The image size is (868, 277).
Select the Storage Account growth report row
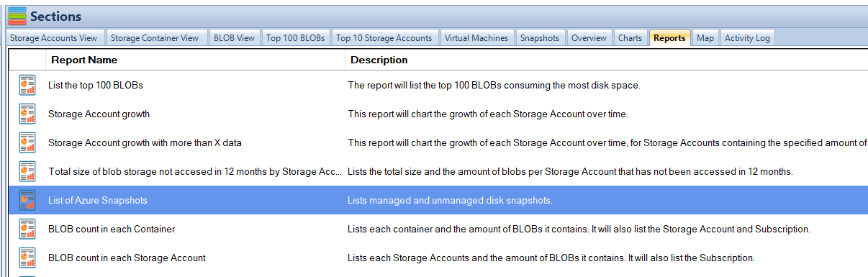click(x=438, y=114)
